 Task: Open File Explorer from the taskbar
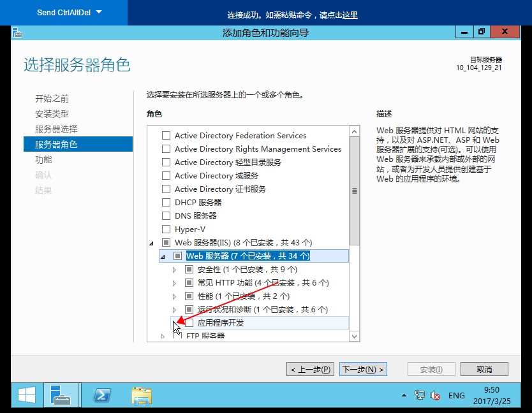click(142, 396)
